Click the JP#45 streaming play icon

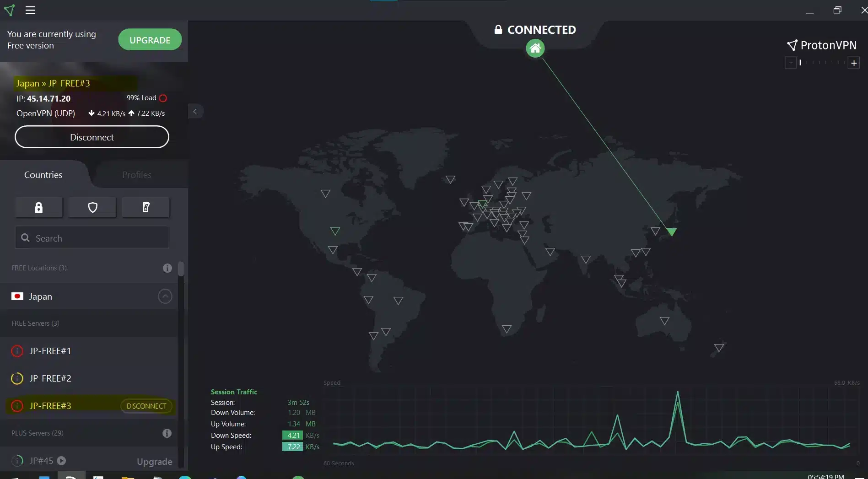click(x=61, y=461)
